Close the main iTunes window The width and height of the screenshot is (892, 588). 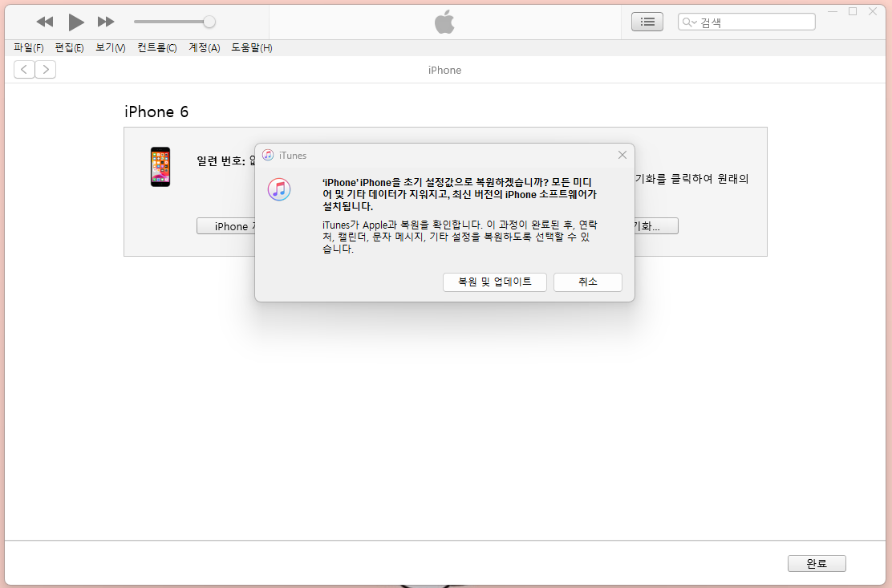pyautogui.click(x=873, y=11)
